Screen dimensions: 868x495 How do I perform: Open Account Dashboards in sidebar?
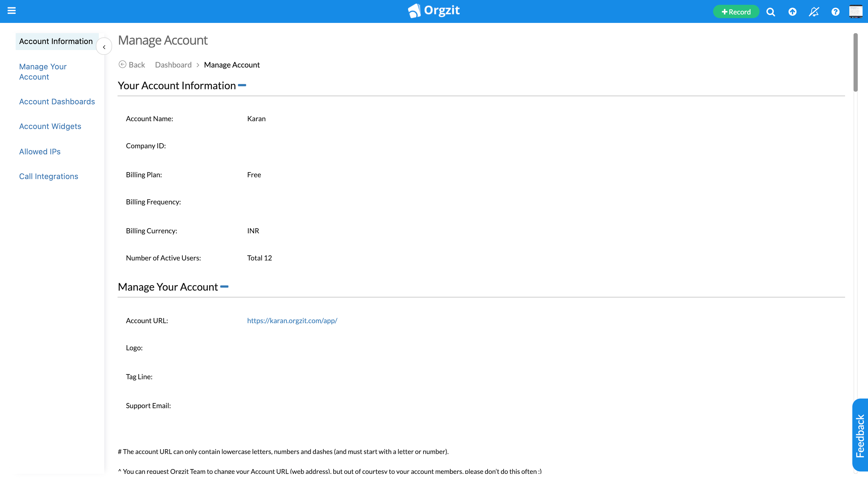(x=57, y=102)
